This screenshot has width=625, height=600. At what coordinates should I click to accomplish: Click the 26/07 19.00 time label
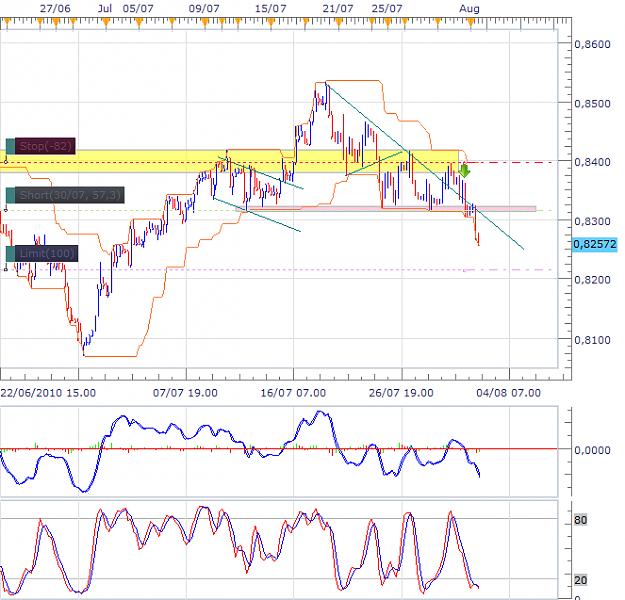click(401, 393)
